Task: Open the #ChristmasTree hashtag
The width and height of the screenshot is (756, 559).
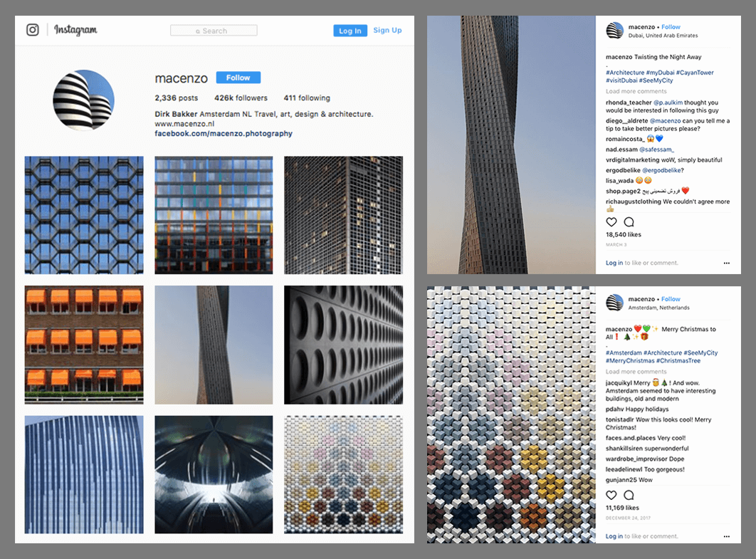Action: [678, 360]
